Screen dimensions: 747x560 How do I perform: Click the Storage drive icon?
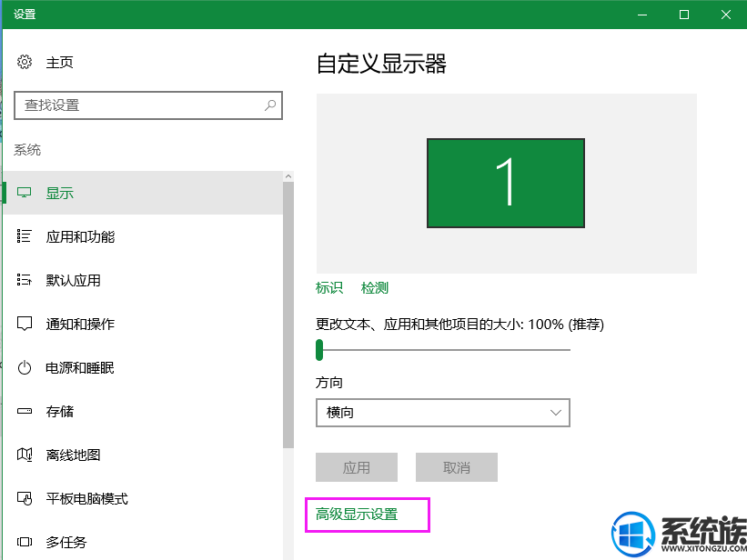(25, 411)
